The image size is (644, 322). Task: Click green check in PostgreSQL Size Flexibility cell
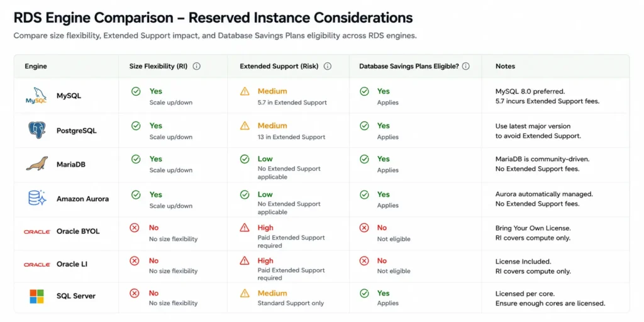(x=136, y=126)
